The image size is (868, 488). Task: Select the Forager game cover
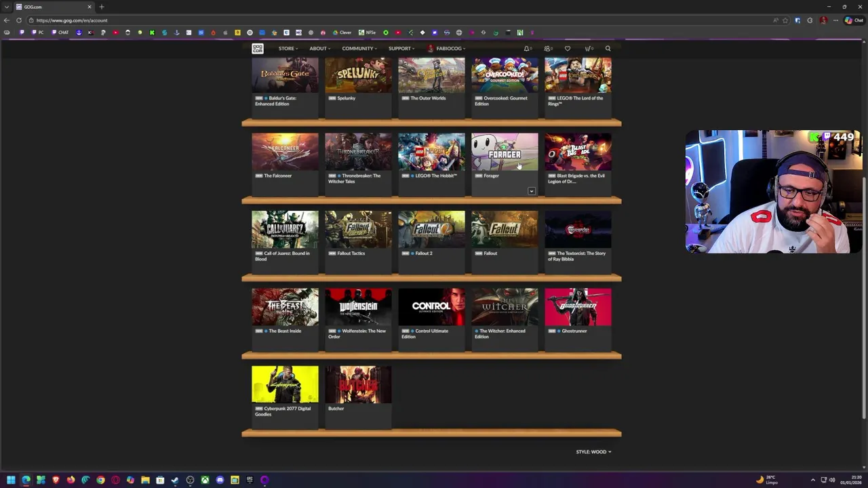pyautogui.click(x=505, y=152)
